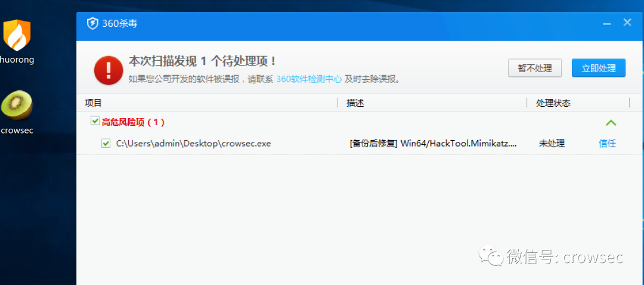644x285 pixels.
Task: Click 信任 link for crowsec.exe
Action: point(608,143)
